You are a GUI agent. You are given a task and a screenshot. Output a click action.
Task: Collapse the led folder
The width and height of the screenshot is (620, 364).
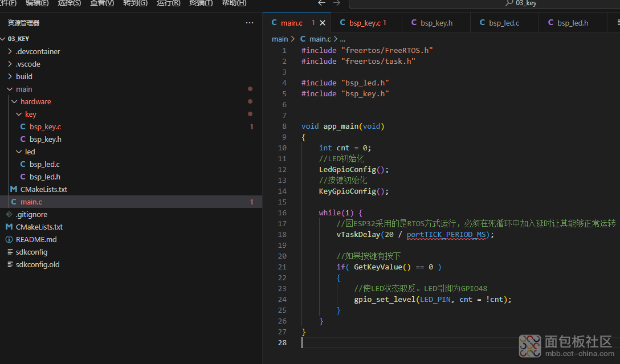(19, 152)
